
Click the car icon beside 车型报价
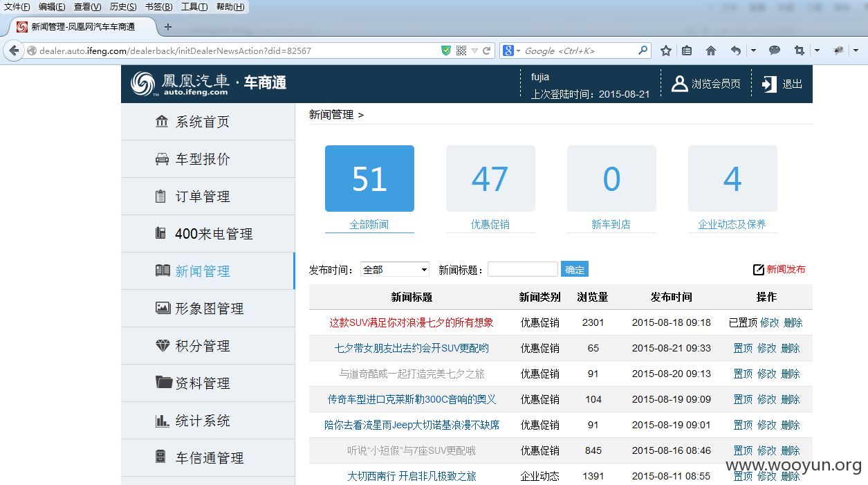click(162, 159)
